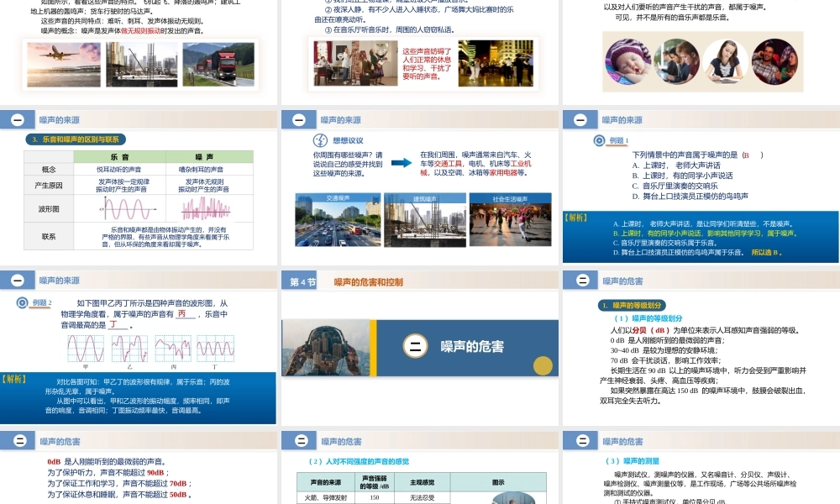Screen dimensions: 840x504
Task: Select the red truck photo
Action: click(218, 65)
